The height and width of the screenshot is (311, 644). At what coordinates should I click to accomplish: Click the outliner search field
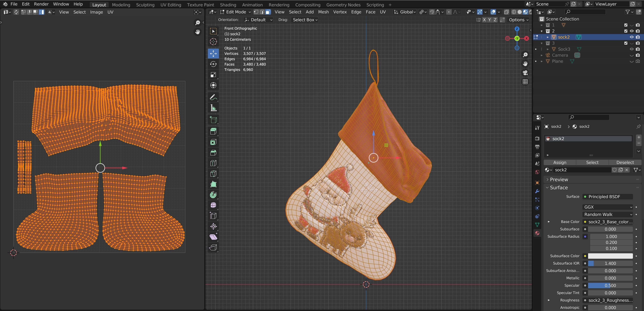(x=585, y=12)
